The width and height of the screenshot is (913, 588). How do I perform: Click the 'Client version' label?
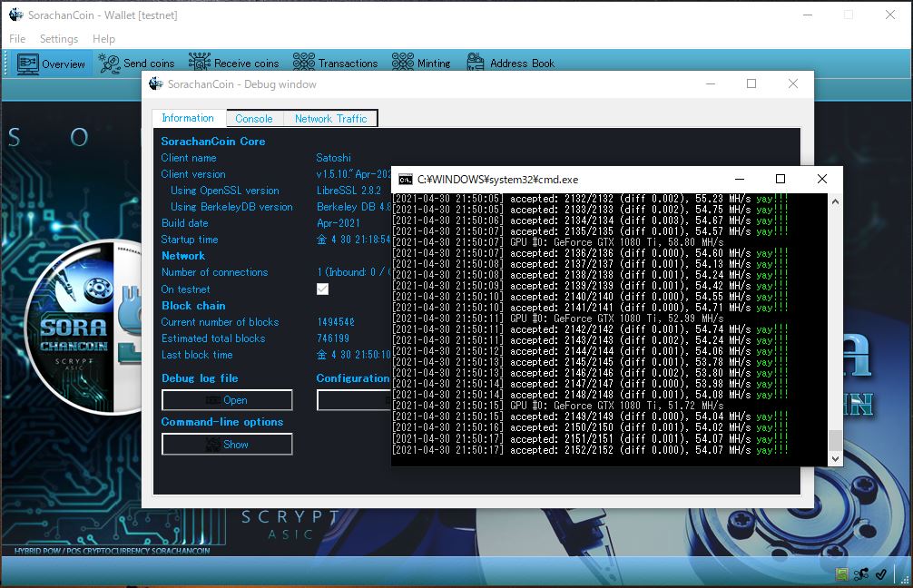tap(193, 174)
